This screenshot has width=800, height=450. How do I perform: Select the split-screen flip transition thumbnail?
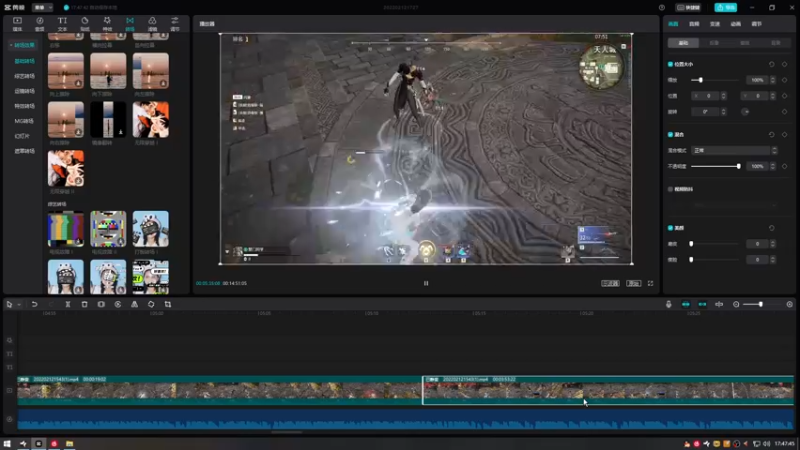pos(108,119)
